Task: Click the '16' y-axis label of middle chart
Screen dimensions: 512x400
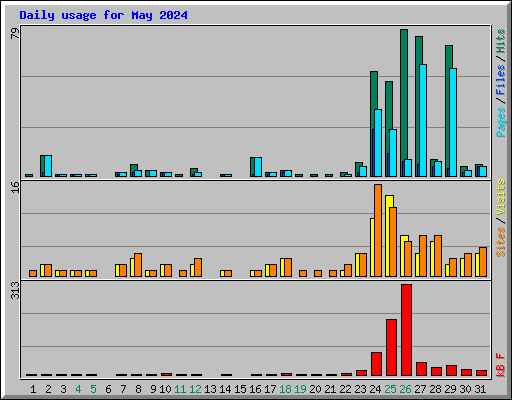Action: [x=15, y=187]
